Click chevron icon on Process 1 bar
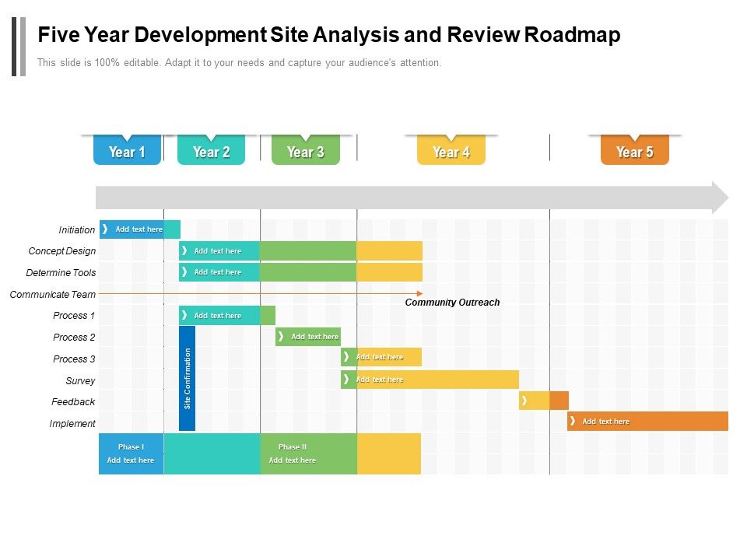 click(184, 315)
